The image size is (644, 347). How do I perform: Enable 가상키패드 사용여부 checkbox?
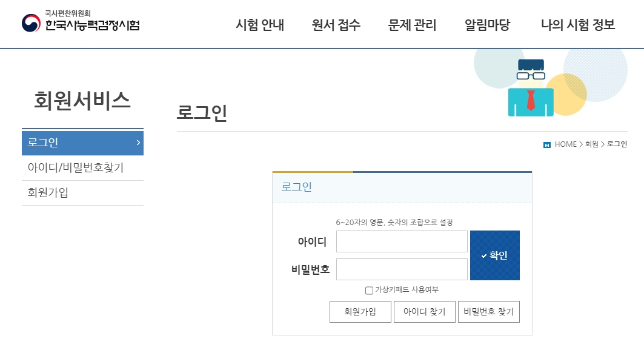369,290
